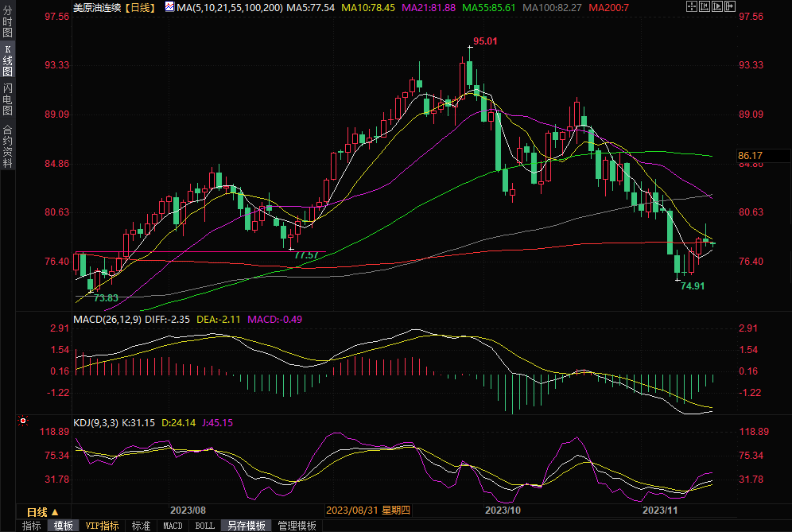Screen dimensions: 792x532
Task: Click 另存模板 to save template
Action: click(x=247, y=526)
